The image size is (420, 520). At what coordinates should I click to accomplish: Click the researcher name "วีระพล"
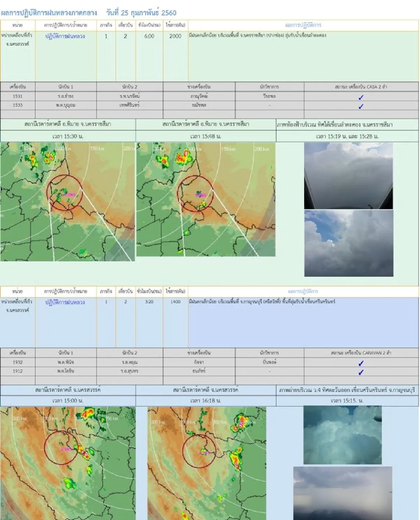(269, 96)
